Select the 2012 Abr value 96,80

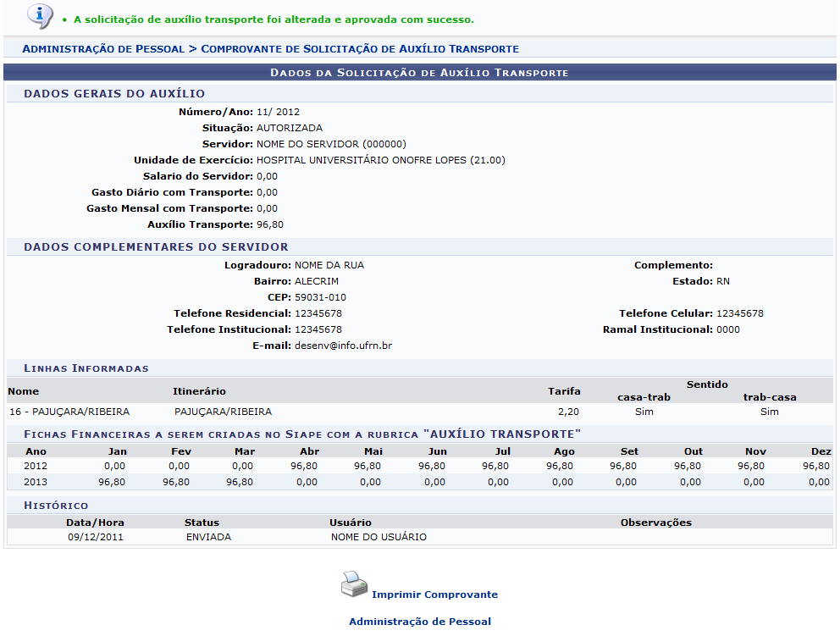coord(304,466)
